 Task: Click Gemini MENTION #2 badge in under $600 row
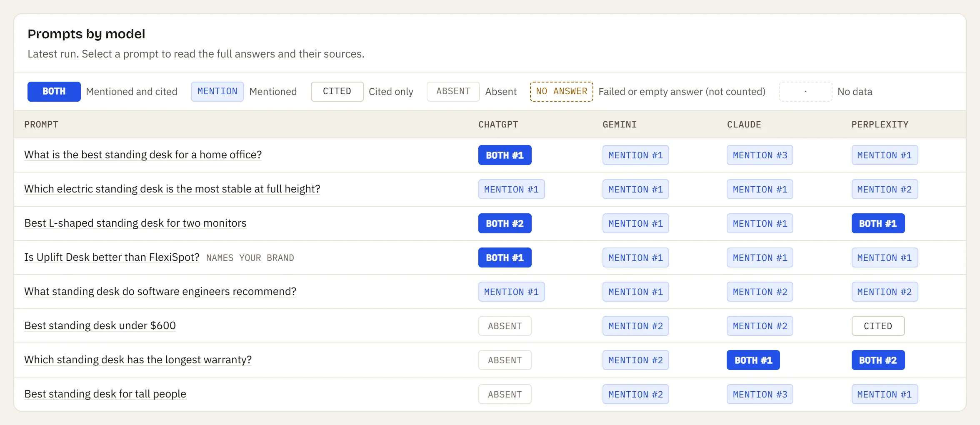click(x=635, y=326)
